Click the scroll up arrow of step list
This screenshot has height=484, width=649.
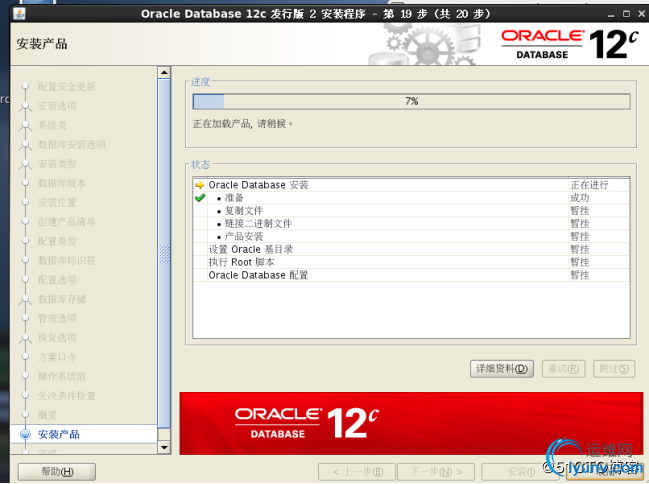click(x=164, y=73)
